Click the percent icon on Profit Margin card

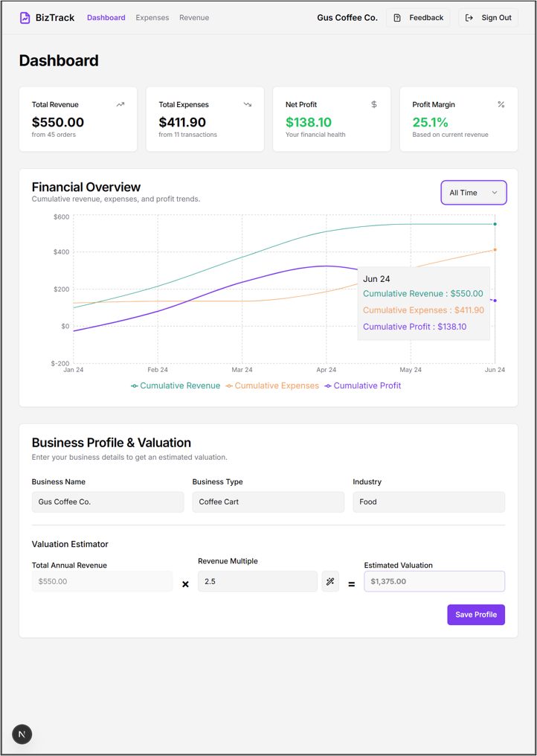click(x=501, y=104)
